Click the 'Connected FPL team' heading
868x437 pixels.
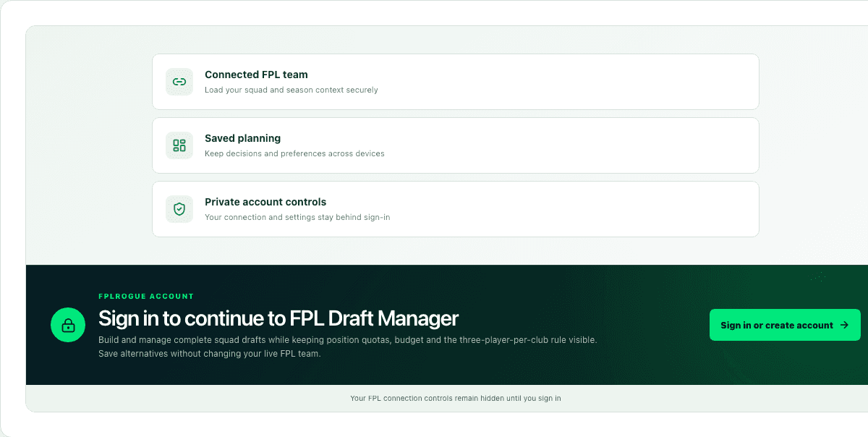(x=256, y=75)
